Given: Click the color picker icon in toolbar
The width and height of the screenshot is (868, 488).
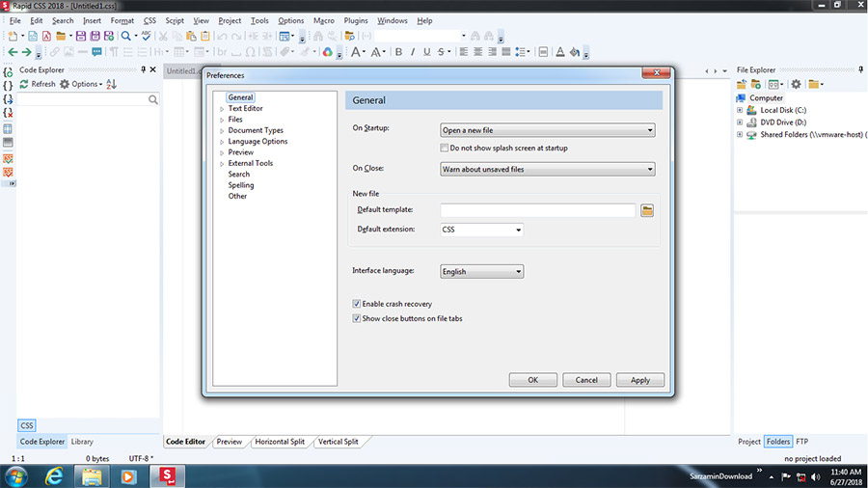Looking at the screenshot, I should (x=328, y=52).
